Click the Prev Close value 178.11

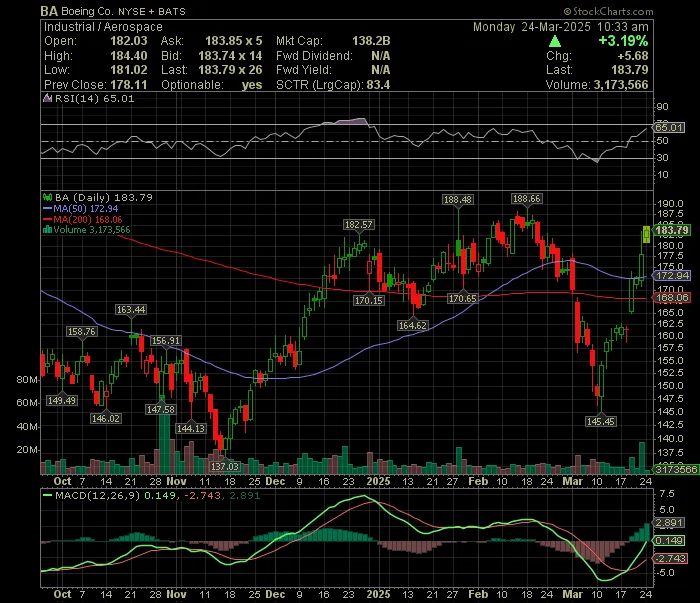pyautogui.click(x=129, y=85)
